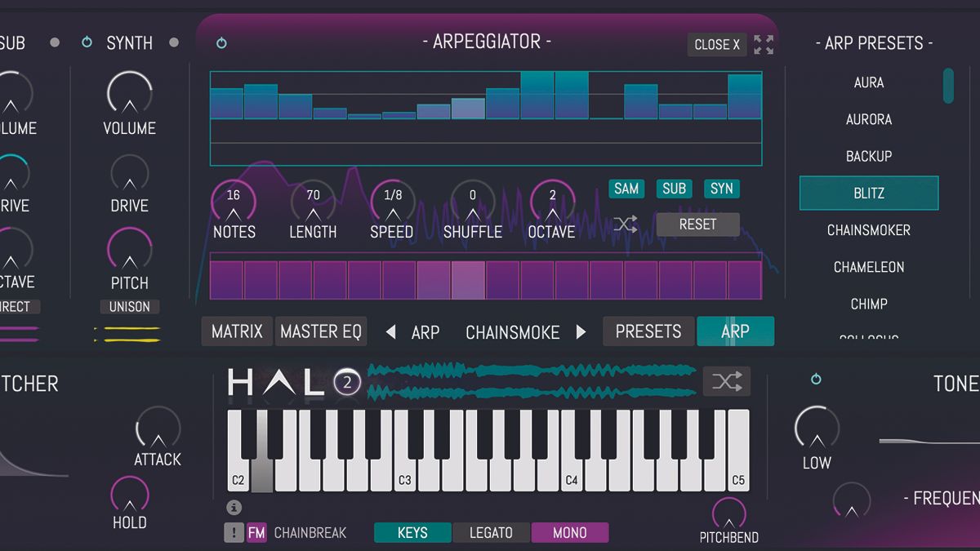980x551 pixels.
Task: Select the AURA arp preset
Action: pyautogui.click(x=869, y=82)
